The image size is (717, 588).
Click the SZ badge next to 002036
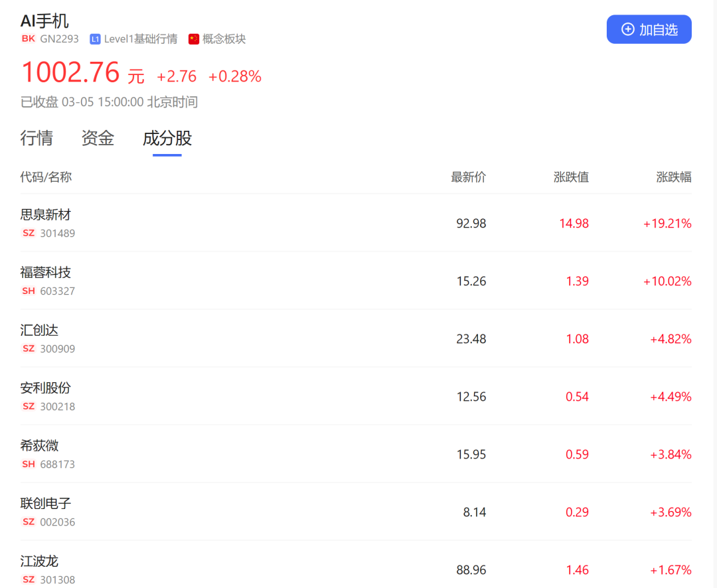pyautogui.click(x=29, y=522)
